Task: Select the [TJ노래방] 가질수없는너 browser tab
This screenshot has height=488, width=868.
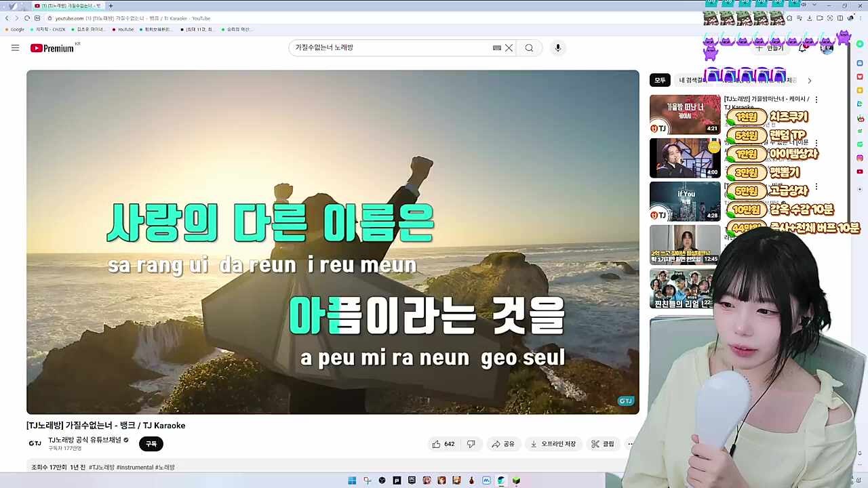Action: pyautogui.click(x=68, y=6)
